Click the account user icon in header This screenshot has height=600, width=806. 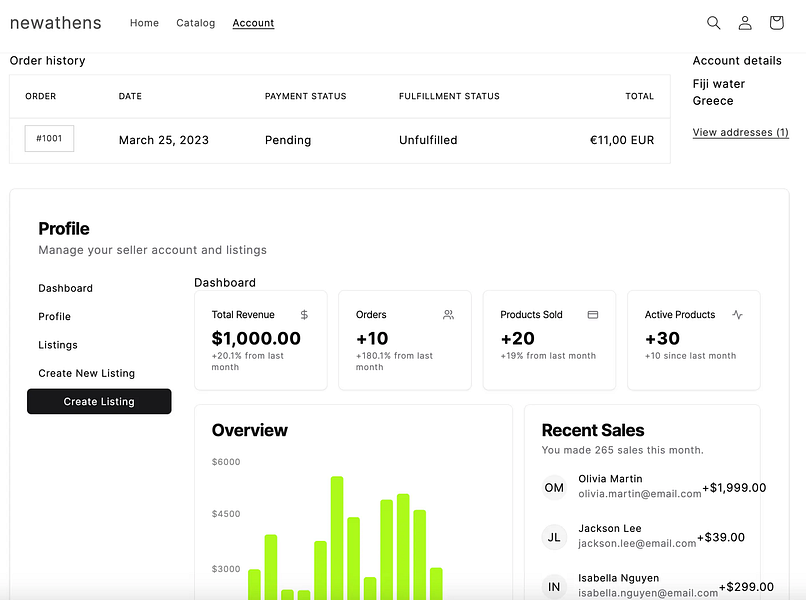coord(745,23)
